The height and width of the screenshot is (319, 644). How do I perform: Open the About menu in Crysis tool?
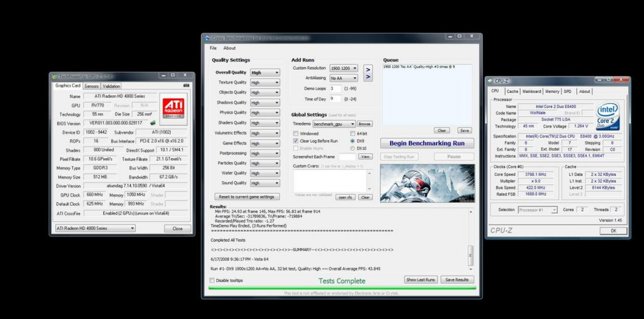click(229, 48)
